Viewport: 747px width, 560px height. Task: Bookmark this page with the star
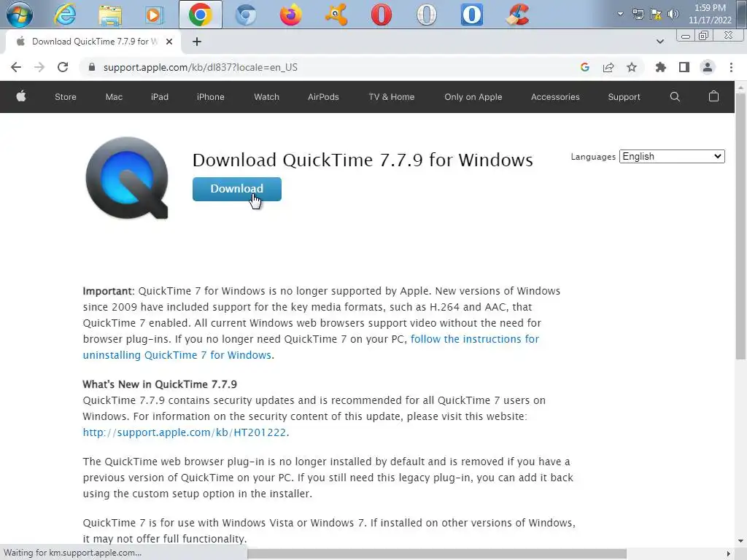click(x=632, y=67)
